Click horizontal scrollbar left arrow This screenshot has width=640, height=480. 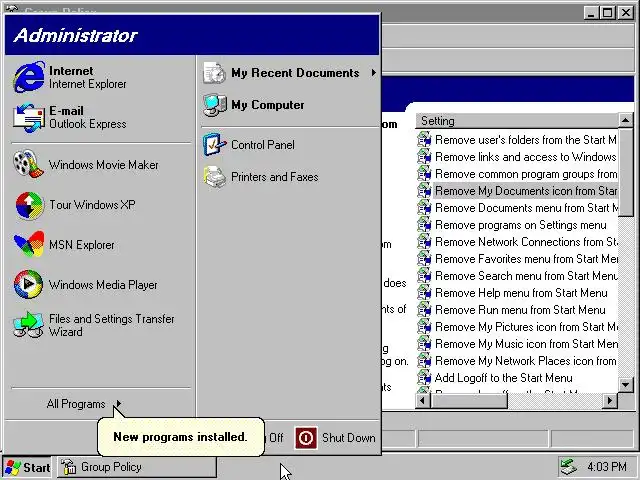(x=423, y=401)
